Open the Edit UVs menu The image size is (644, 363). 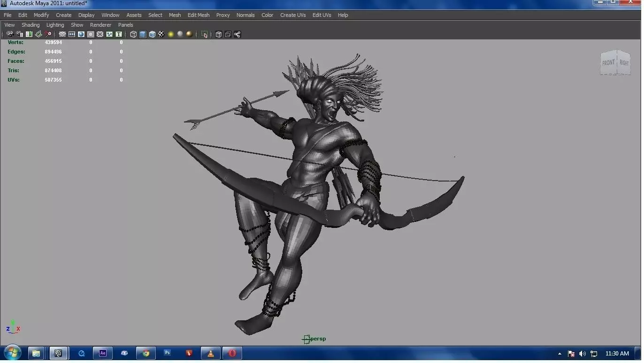(322, 15)
